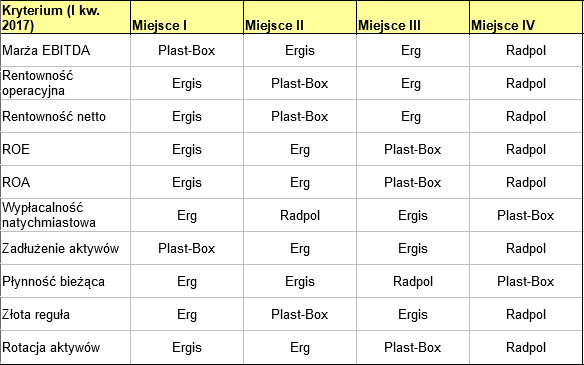The width and height of the screenshot is (584, 365).
Task: Select the ROA row label cell
Action: (x=66, y=182)
